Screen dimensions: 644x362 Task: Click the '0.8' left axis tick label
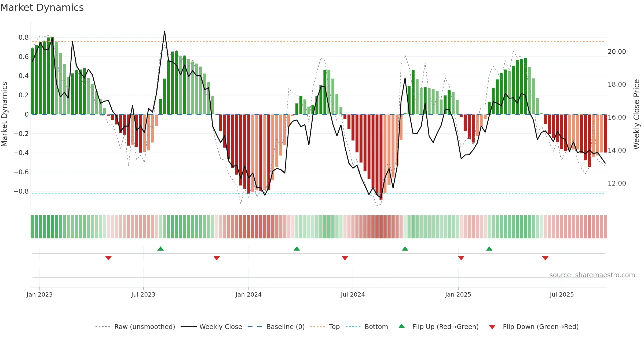click(24, 38)
